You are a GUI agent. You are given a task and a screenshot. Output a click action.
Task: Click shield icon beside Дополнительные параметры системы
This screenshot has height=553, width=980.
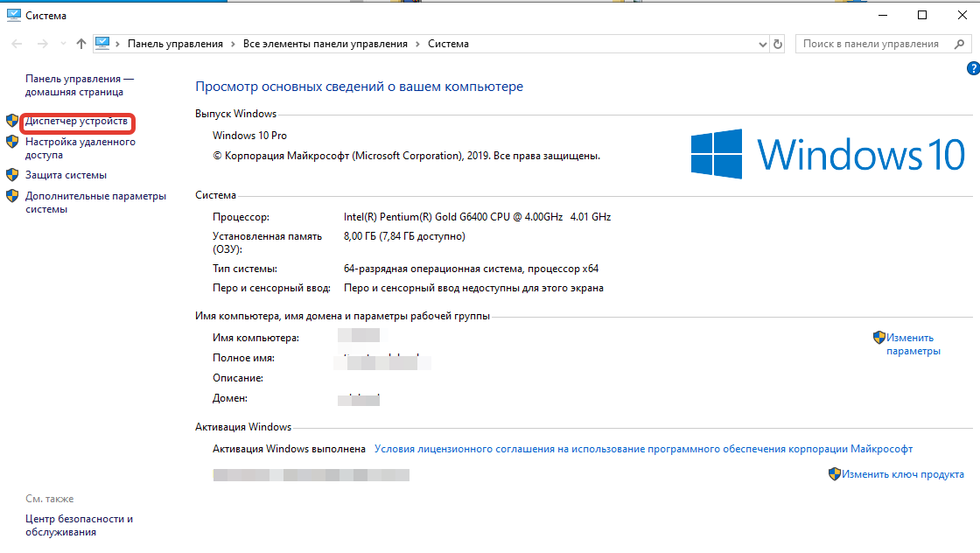click(x=12, y=196)
